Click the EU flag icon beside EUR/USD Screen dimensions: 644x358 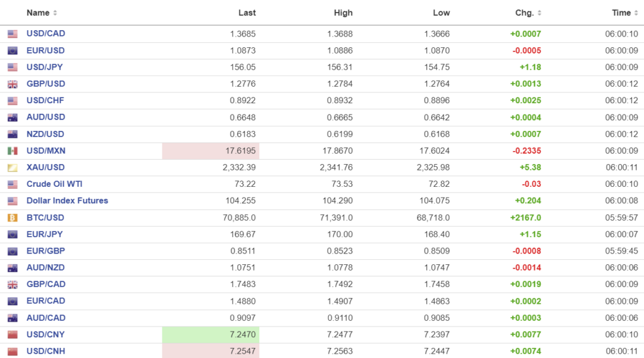point(13,51)
